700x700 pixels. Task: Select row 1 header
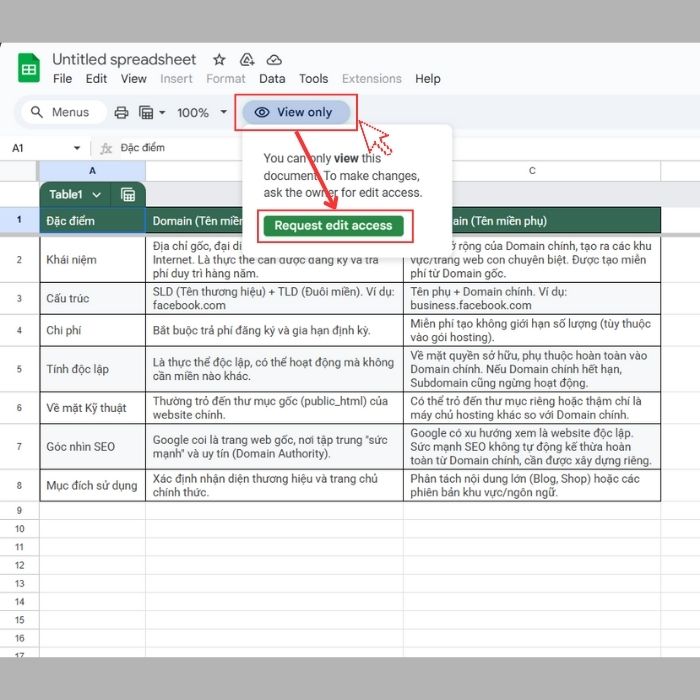(19, 220)
